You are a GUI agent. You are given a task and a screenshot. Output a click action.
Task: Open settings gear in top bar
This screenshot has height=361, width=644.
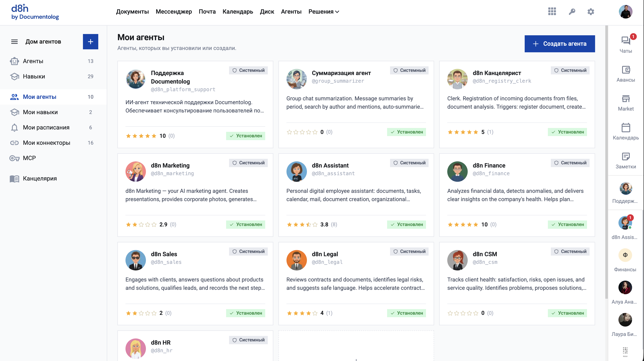click(590, 11)
